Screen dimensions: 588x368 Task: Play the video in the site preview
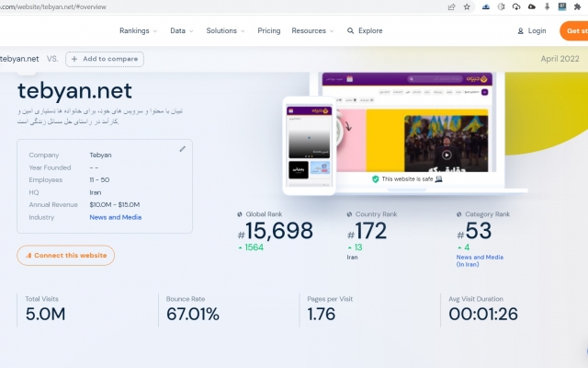pos(447,155)
